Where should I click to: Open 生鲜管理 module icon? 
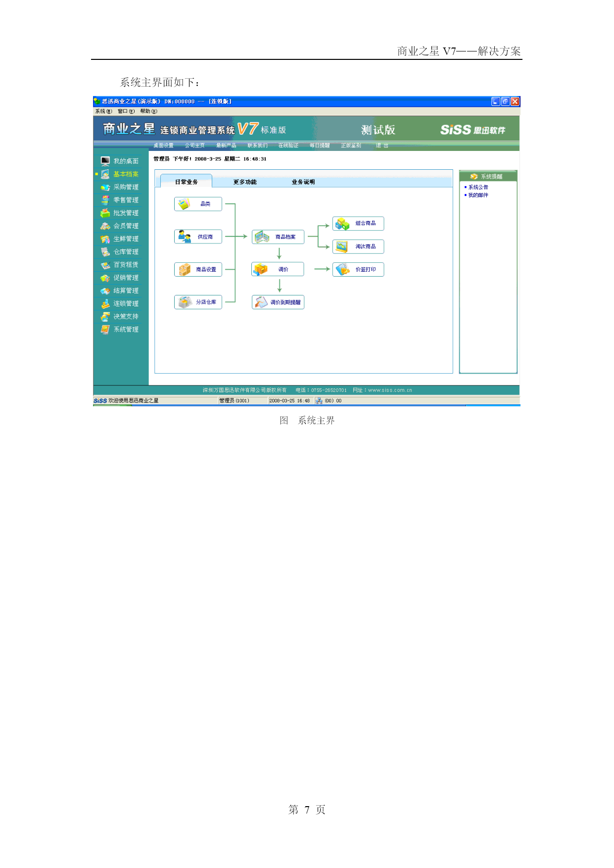105,239
